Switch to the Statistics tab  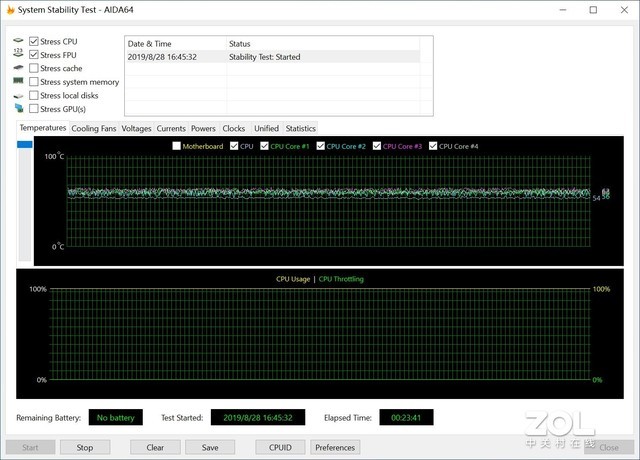(301, 129)
